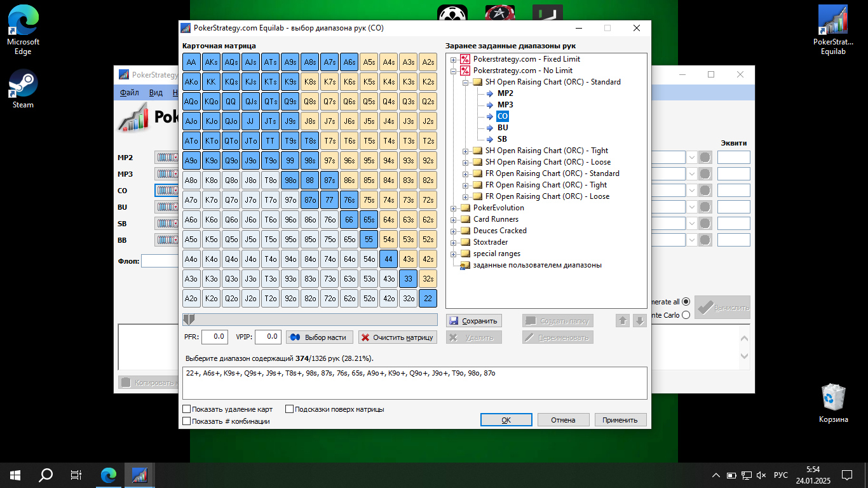Open notification center icon
The width and height of the screenshot is (868, 488).
pyautogui.click(x=847, y=475)
